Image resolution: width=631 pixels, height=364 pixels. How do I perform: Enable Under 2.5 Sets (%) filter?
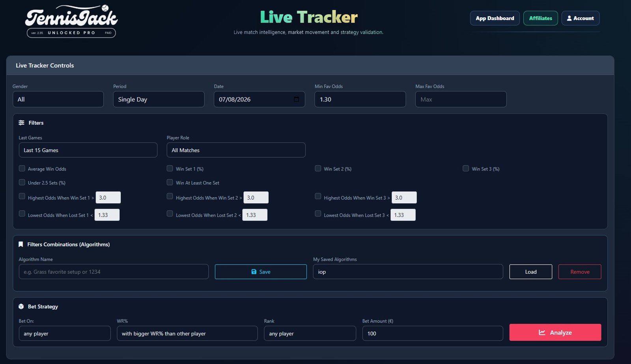pos(22,182)
